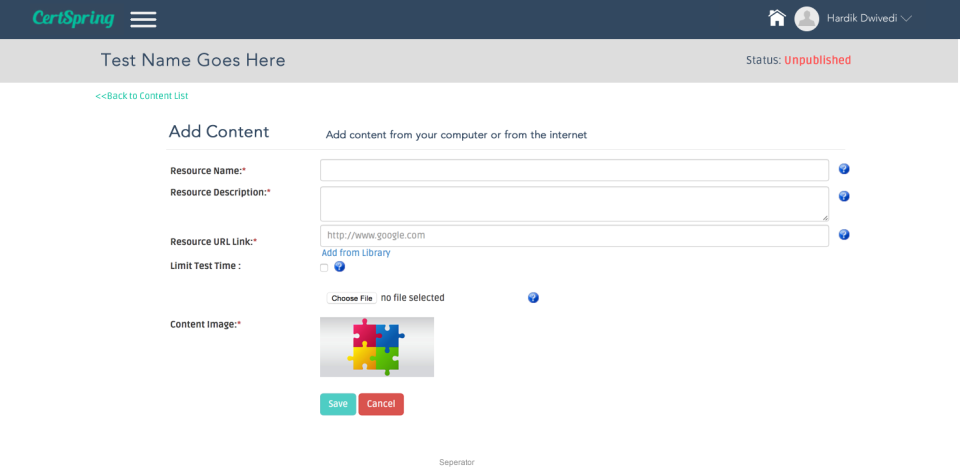Open the hamburger navigation menu
The width and height of the screenshot is (960, 467).
click(143, 19)
